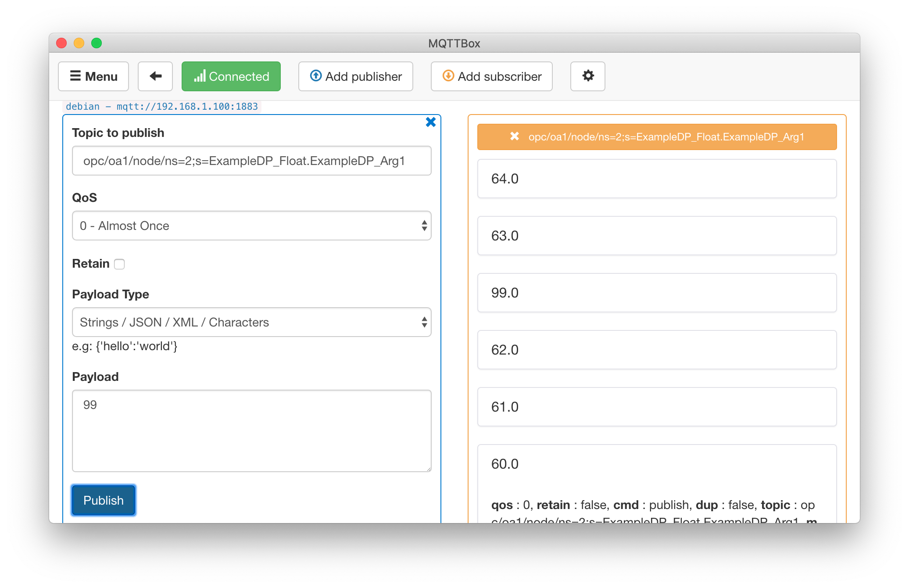Click the debian mqtt connection address label

point(162,107)
